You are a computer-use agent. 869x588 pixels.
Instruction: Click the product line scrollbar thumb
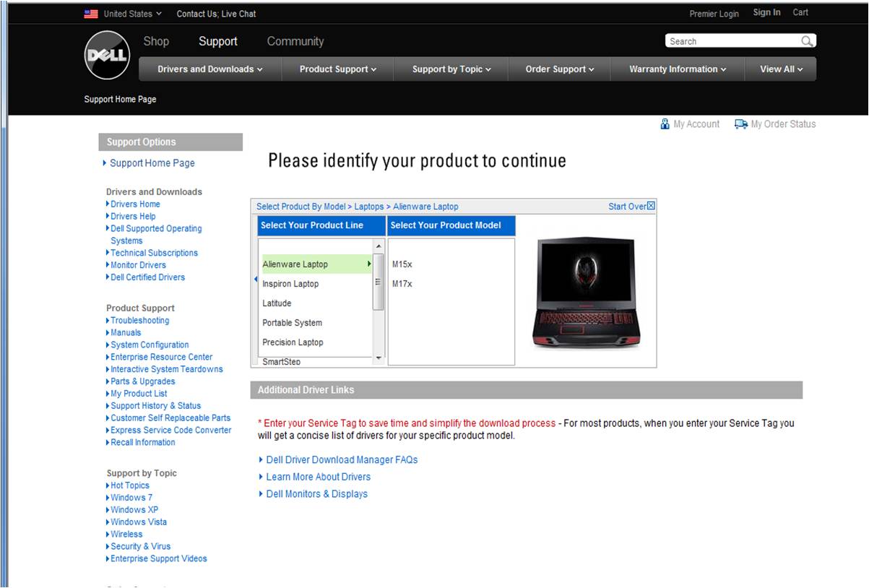[379, 282]
